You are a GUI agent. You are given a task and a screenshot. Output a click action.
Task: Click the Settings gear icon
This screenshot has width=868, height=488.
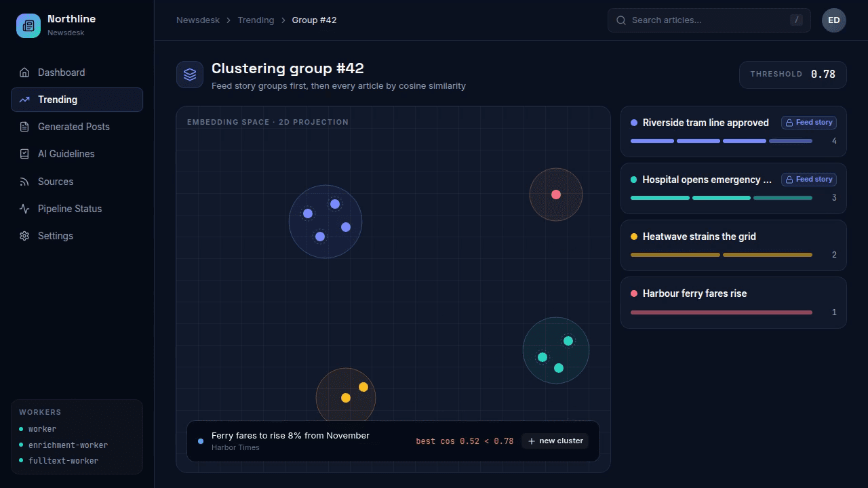coord(24,236)
